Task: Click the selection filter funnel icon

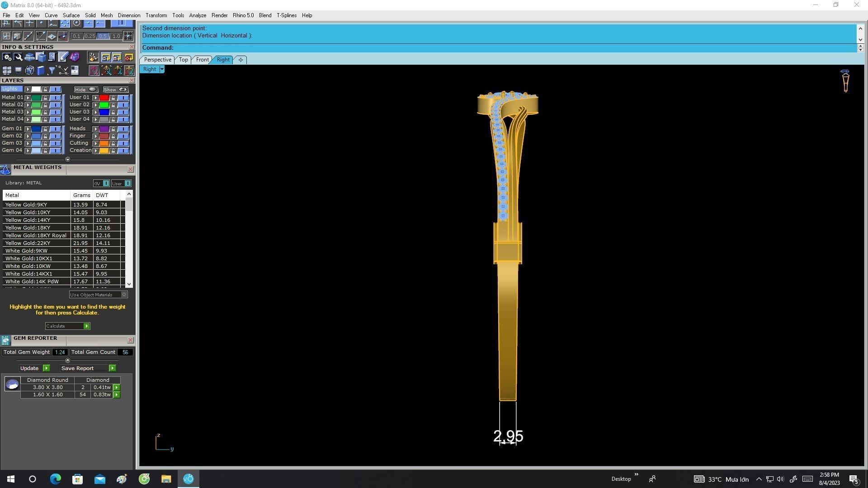Action: [x=52, y=70]
